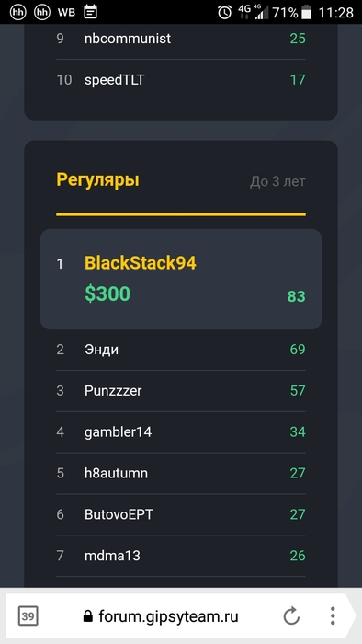
Task: Tap the calendar notification icon
Action: (90, 12)
